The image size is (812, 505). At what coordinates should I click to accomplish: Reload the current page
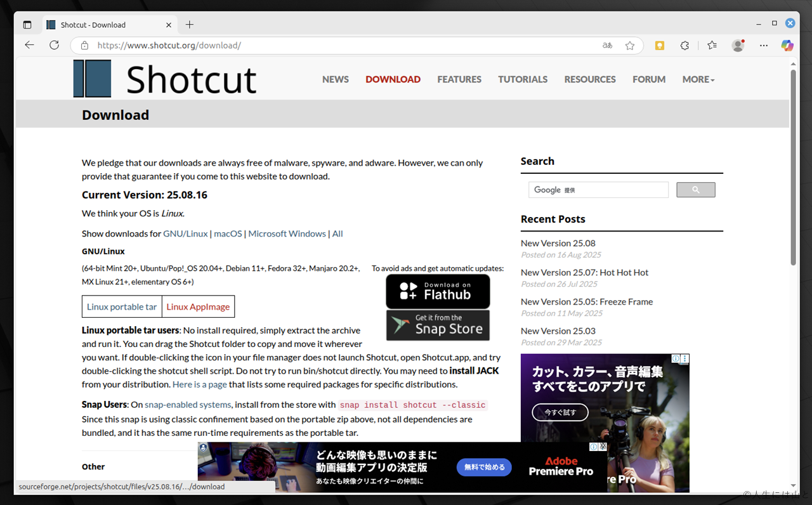click(54, 45)
